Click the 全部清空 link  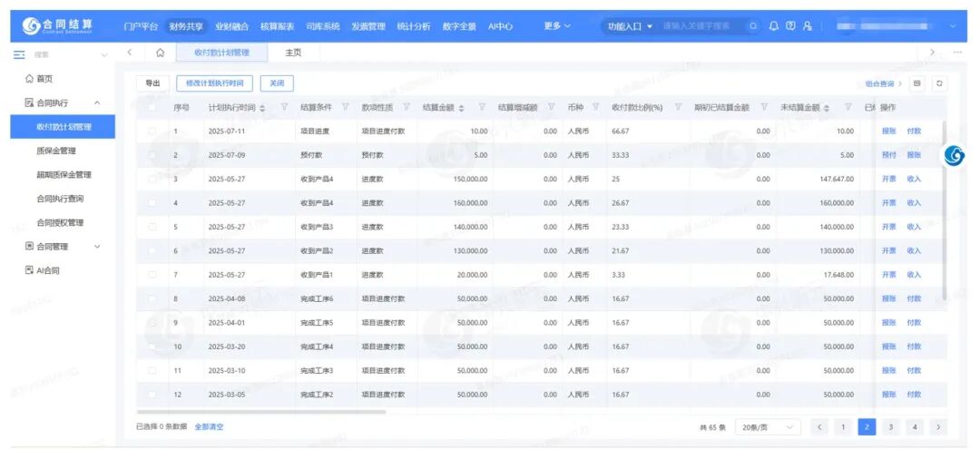(x=209, y=427)
